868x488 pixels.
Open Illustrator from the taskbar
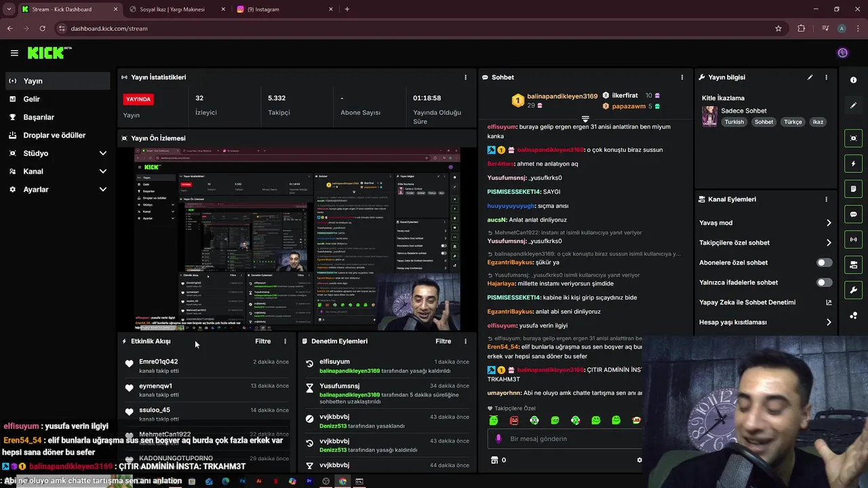pyautogui.click(x=259, y=481)
